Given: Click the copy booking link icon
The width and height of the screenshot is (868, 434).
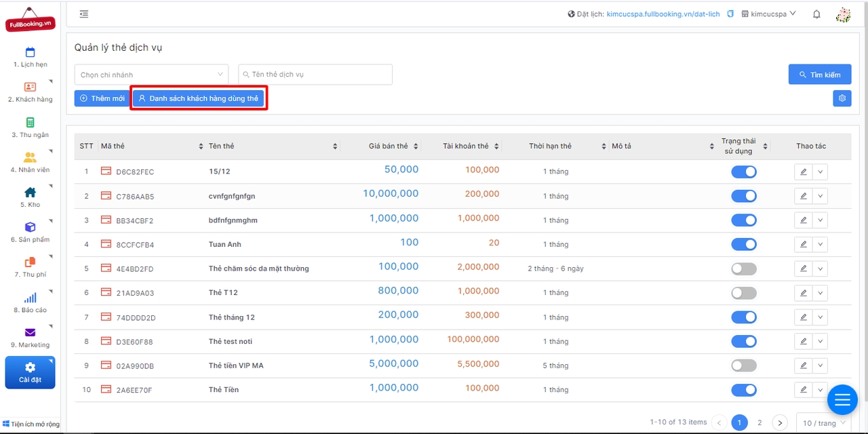Looking at the screenshot, I should pyautogui.click(x=730, y=14).
